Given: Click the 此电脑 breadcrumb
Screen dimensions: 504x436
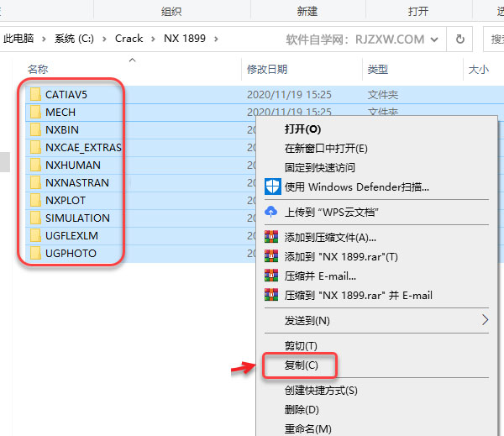Looking at the screenshot, I should pos(18,39).
